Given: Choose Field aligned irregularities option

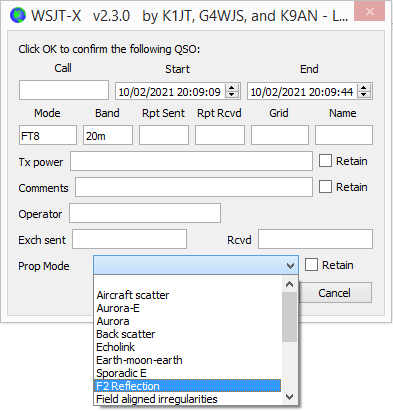Looking at the screenshot, I should tap(188, 399).
